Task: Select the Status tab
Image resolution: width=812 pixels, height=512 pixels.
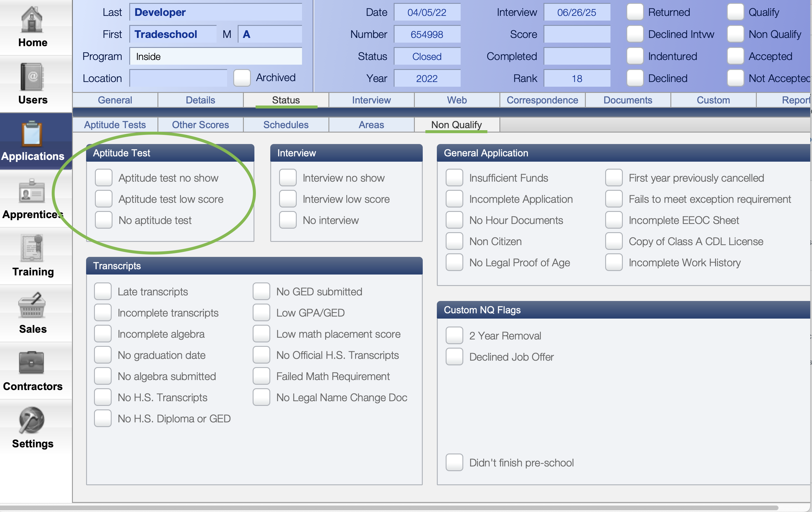Action: [x=286, y=100]
